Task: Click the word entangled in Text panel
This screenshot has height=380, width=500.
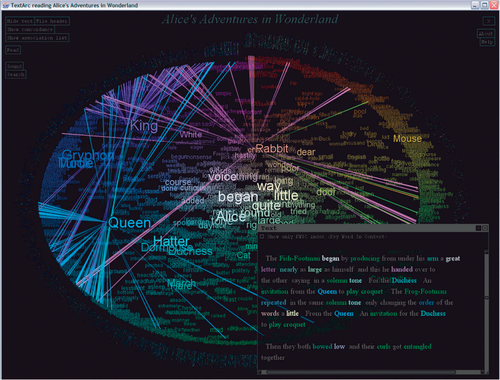Action: click(417, 347)
